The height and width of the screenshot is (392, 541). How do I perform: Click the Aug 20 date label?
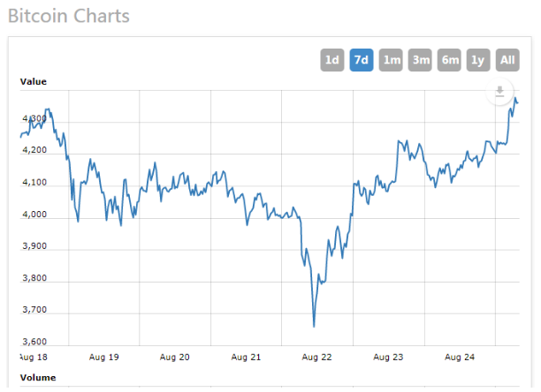pyautogui.click(x=175, y=358)
